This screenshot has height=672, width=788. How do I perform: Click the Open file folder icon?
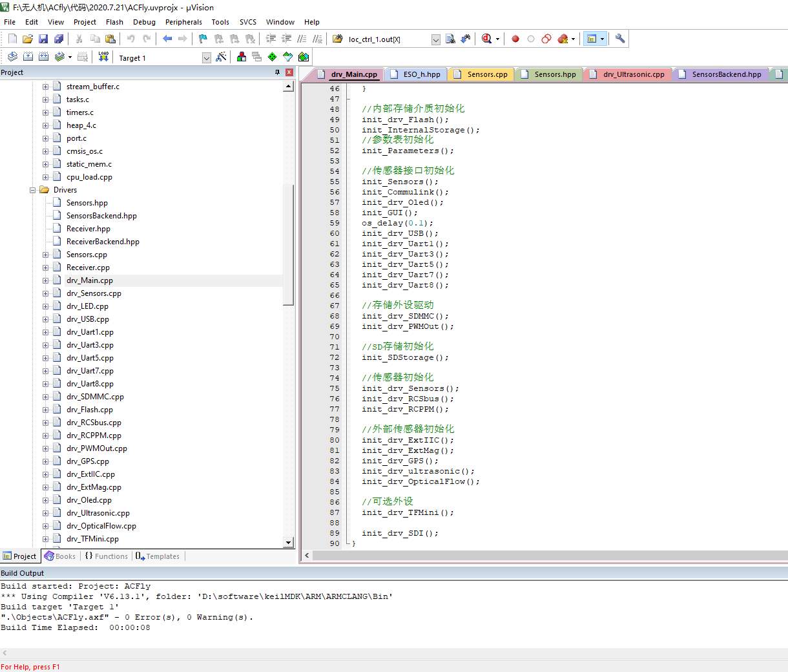click(28, 39)
